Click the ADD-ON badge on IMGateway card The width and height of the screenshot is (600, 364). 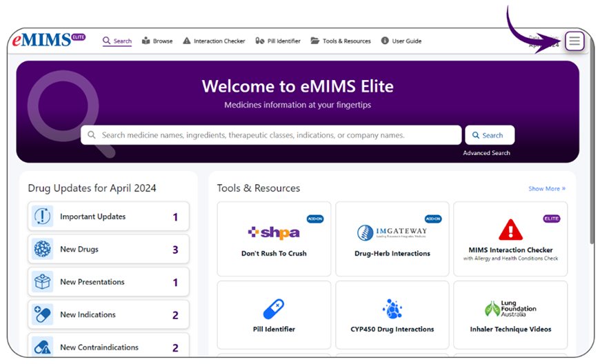[x=433, y=219]
